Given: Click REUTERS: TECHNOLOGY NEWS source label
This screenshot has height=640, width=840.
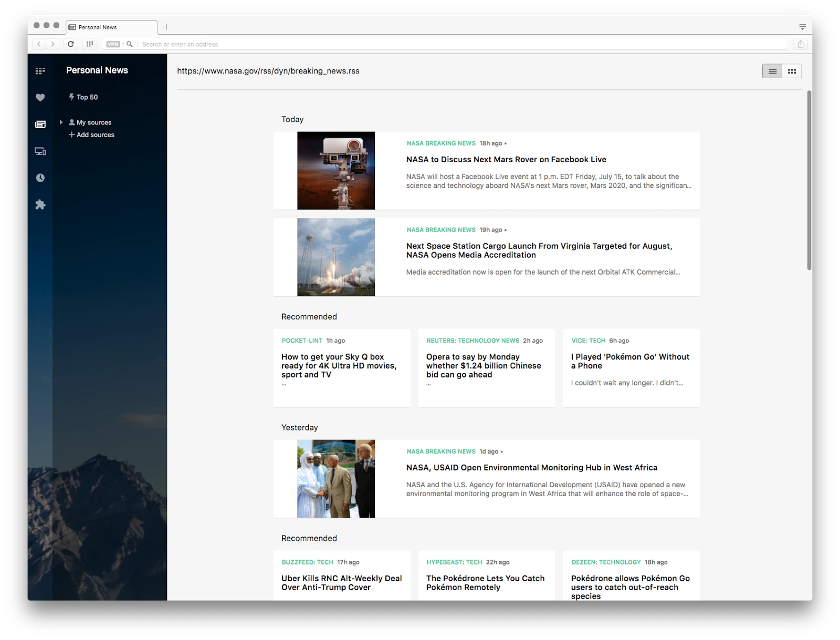Looking at the screenshot, I should (x=472, y=341).
